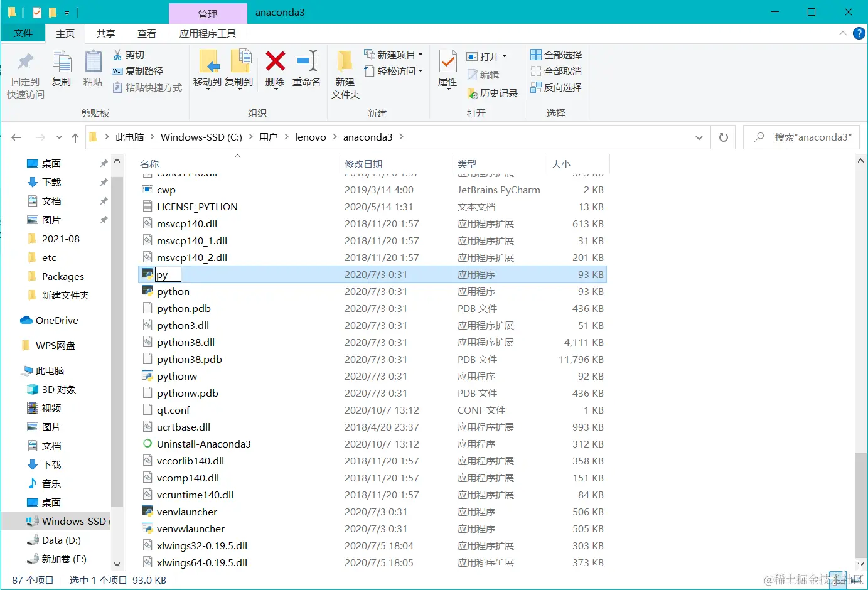
Task: Sort by Date modified column header
Action: (396, 164)
